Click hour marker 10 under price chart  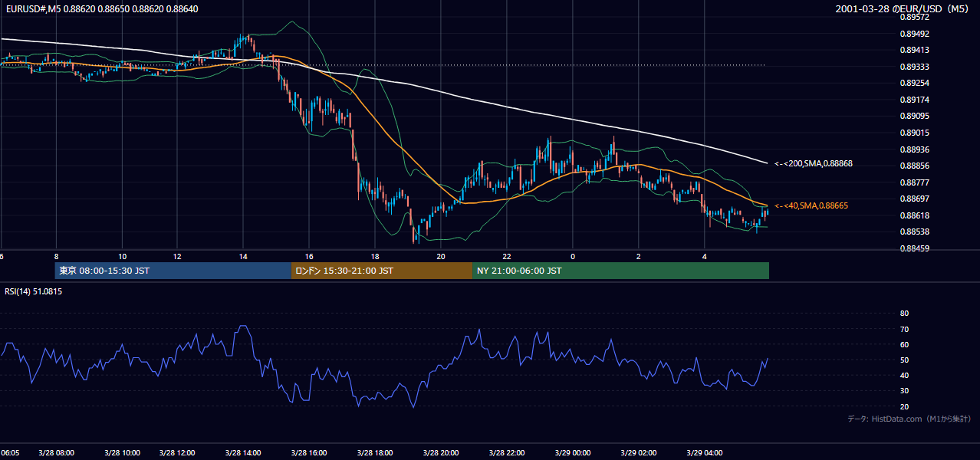click(x=123, y=256)
